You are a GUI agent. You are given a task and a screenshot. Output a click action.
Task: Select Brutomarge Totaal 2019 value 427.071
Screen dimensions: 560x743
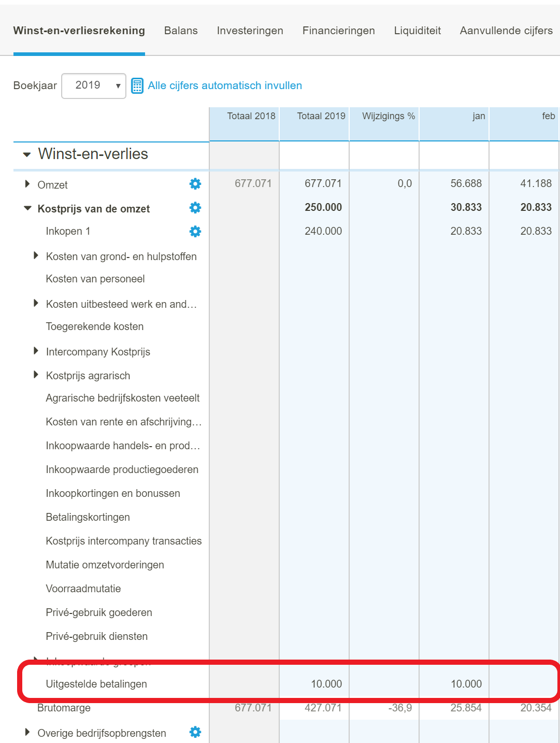coord(323,708)
